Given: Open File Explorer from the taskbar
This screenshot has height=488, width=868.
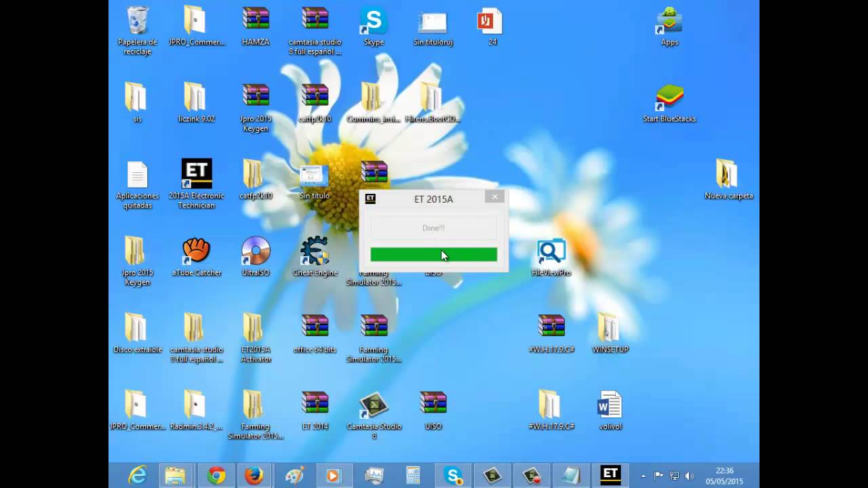Looking at the screenshot, I should [176, 476].
